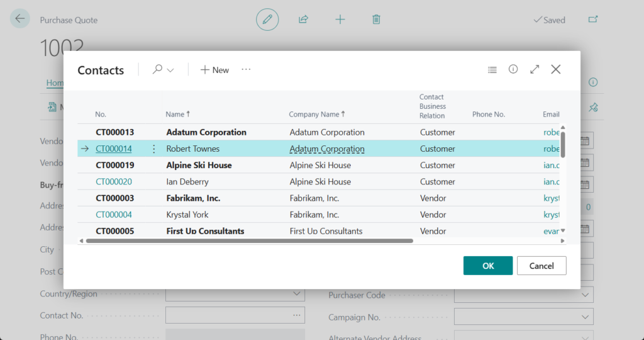The height and width of the screenshot is (340, 644).
Task: Sort by the Name column header
Action: (175, 115)
